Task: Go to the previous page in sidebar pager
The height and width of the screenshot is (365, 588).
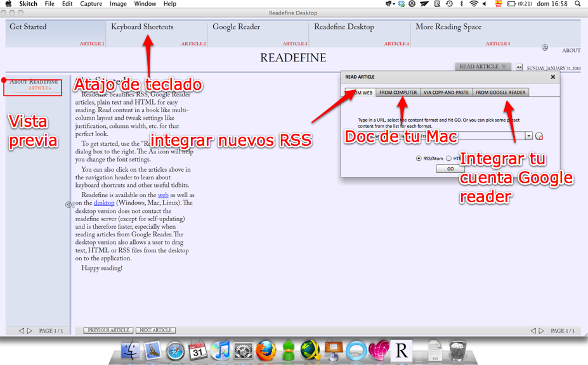Action: click(22, 331)
